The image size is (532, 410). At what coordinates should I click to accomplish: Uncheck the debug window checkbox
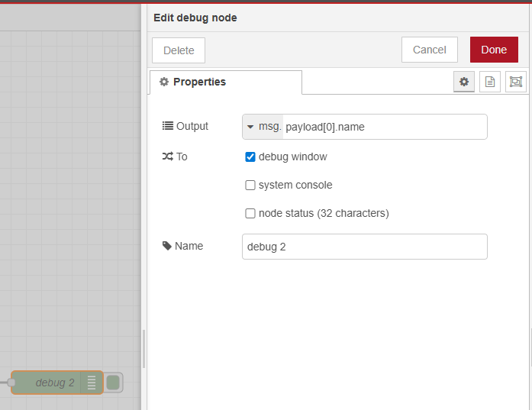[250, 157]
